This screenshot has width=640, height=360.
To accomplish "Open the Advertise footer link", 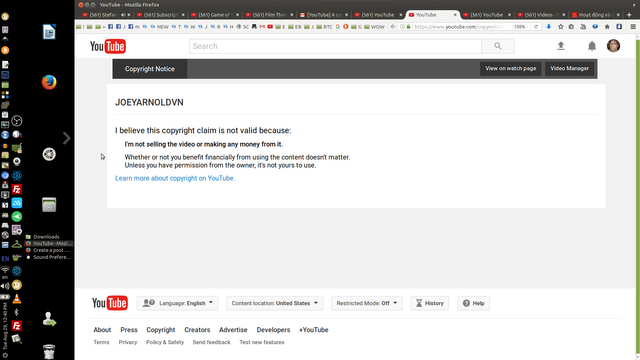I will pos(233,330).
